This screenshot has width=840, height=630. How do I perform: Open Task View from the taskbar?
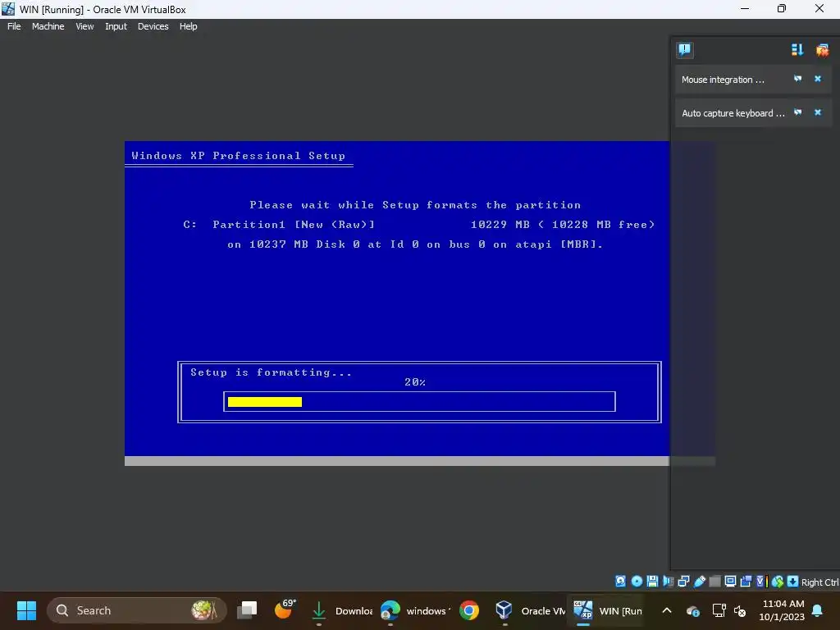pyautogui.click(x=247, y=610)
